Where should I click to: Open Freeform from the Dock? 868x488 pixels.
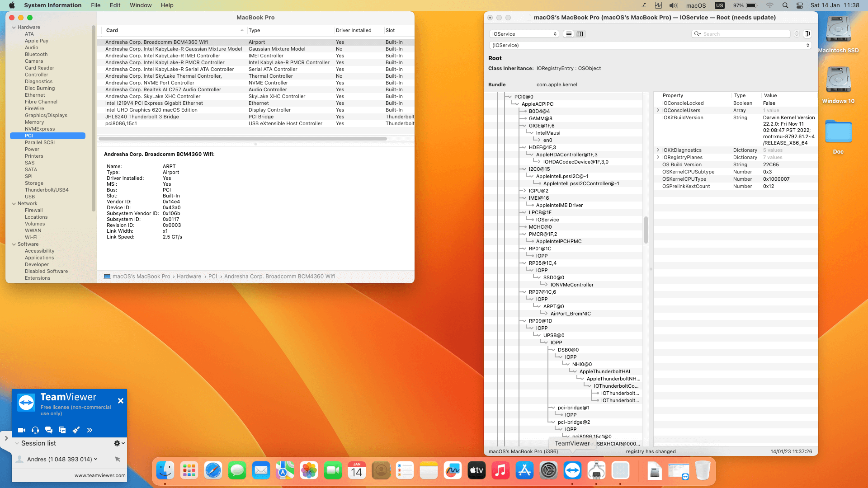click(453, 471)
